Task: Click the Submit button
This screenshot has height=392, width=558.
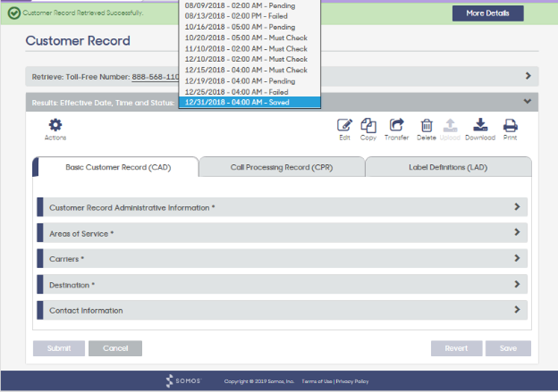Action: [x=59, y=348]
